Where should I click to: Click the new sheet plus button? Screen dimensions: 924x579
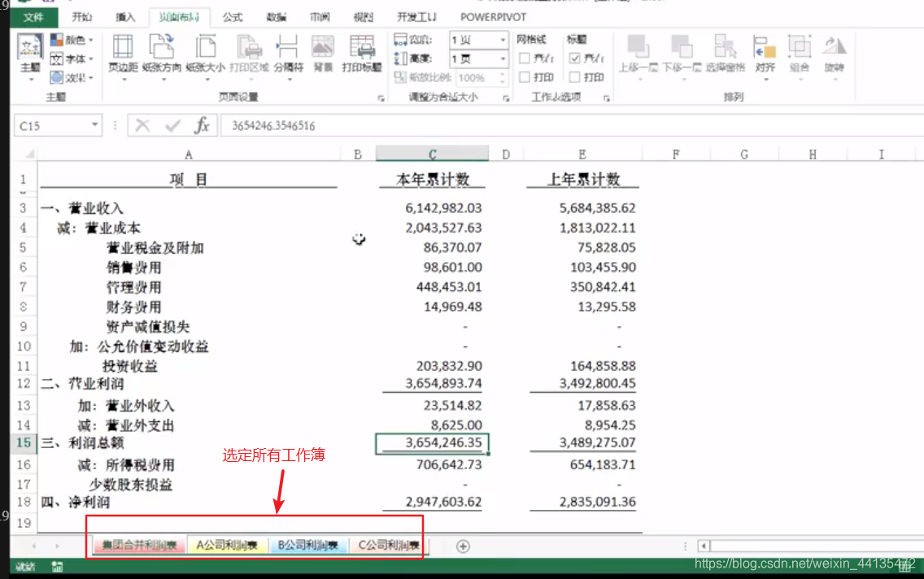[x=463, y=546]
